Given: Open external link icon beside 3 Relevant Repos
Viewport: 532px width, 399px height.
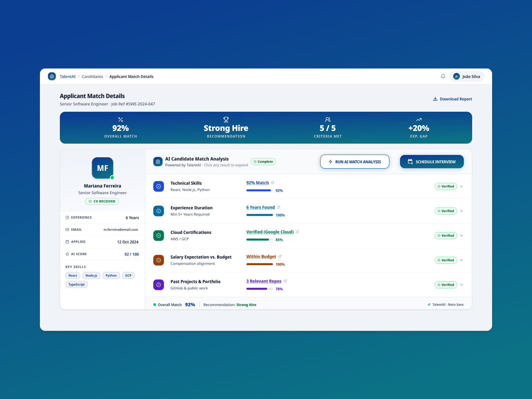Looking at the screenshot, I should coord(285,281).
